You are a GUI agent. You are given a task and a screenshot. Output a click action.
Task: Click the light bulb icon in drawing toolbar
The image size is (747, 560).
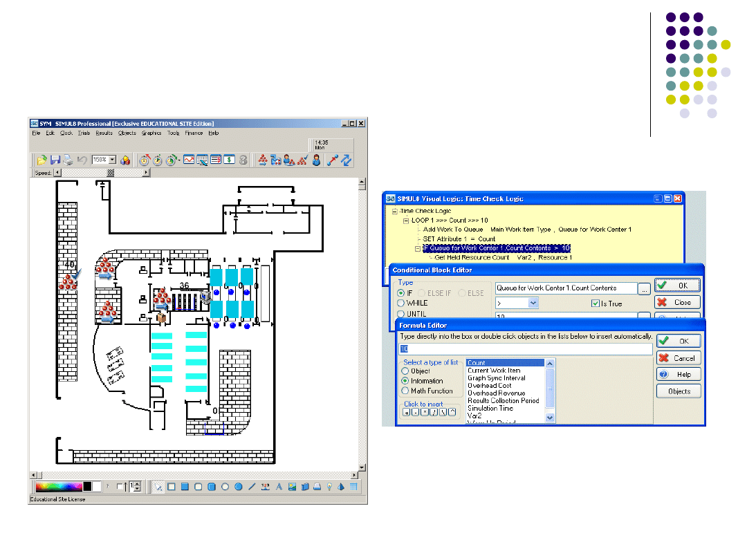pyautogui.click(x=329, y=487)
